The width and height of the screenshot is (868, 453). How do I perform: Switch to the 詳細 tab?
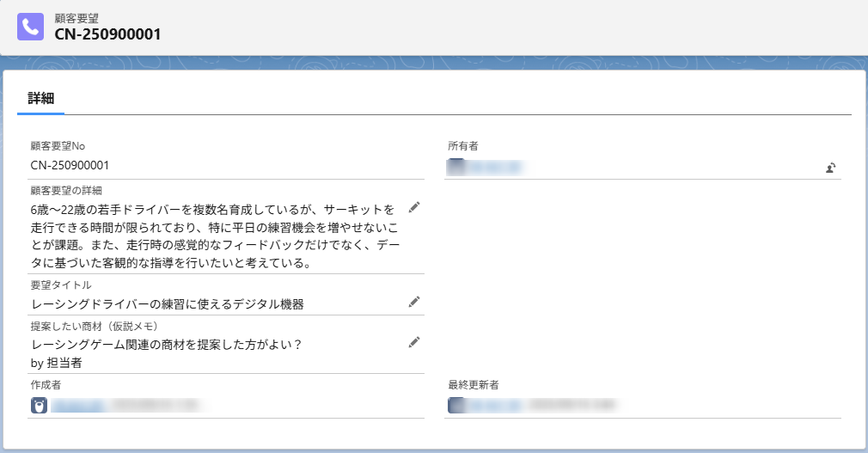tap(40, 98)
